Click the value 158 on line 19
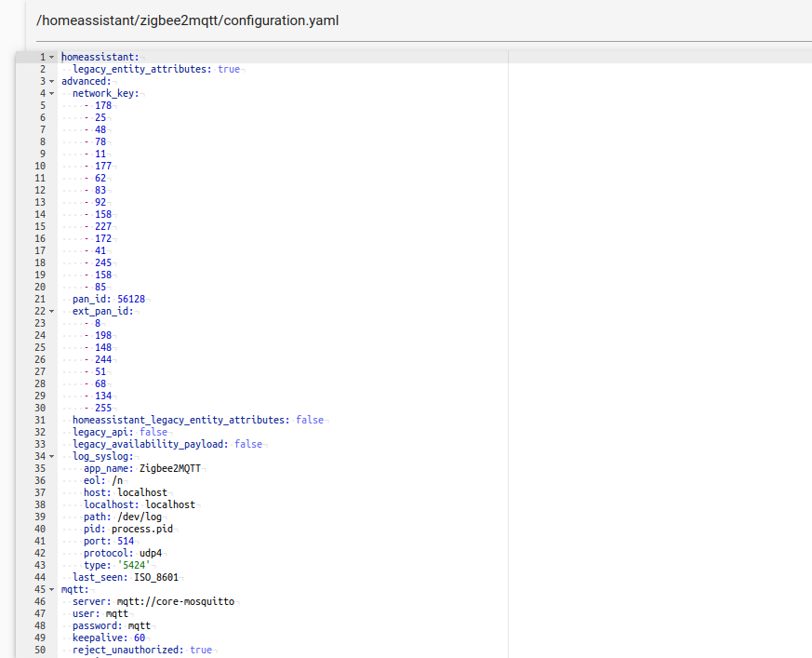812x658 pixels. click(103, 275)
